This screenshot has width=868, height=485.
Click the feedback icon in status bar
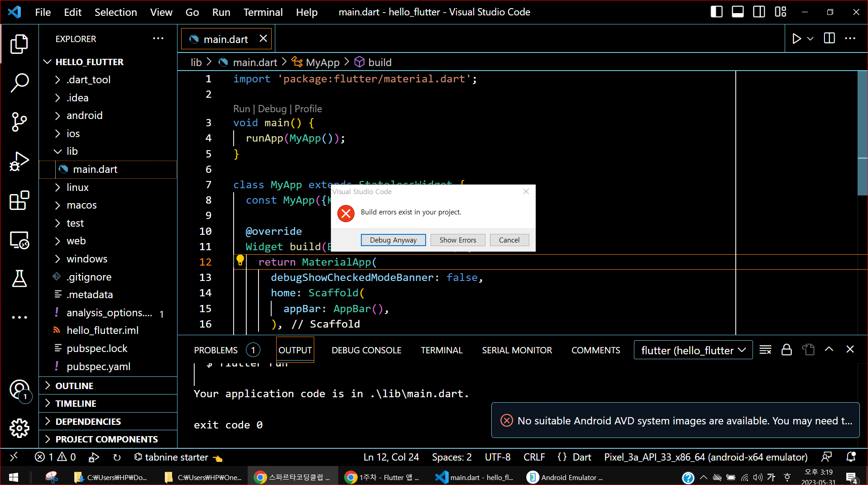(827, 457)
